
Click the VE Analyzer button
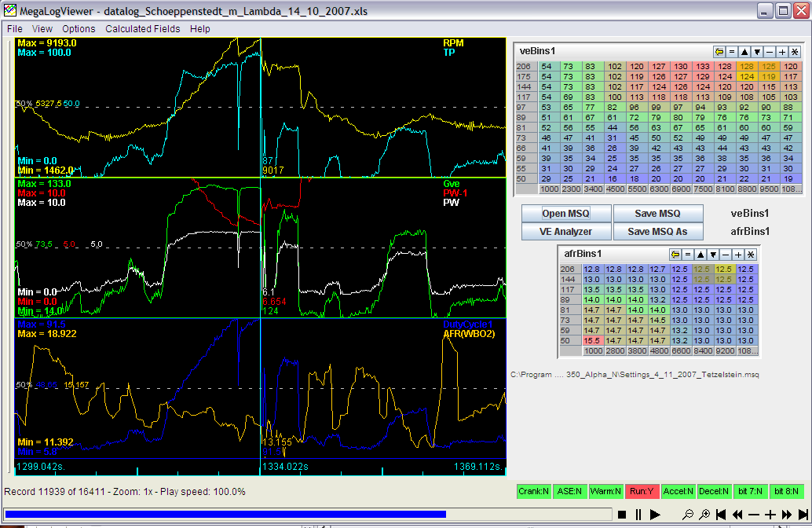tap(565, 231)
